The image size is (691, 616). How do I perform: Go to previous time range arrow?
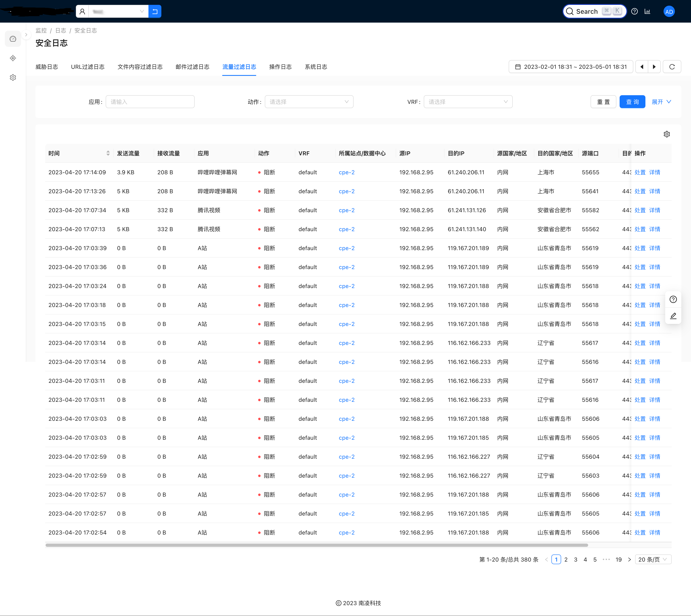pos(642,67)
